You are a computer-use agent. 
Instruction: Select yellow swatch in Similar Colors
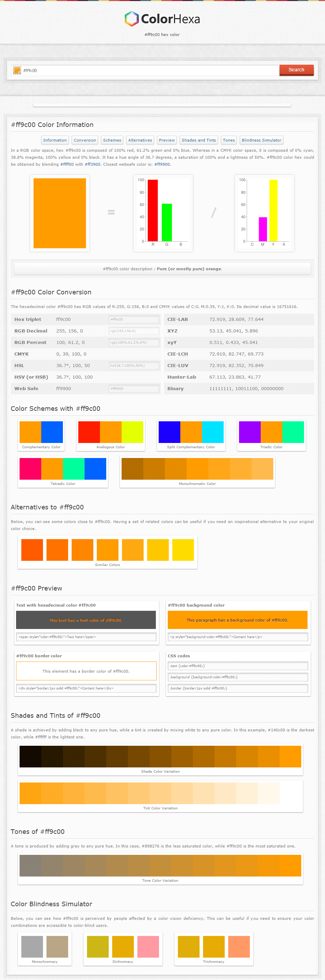(183, 550)
